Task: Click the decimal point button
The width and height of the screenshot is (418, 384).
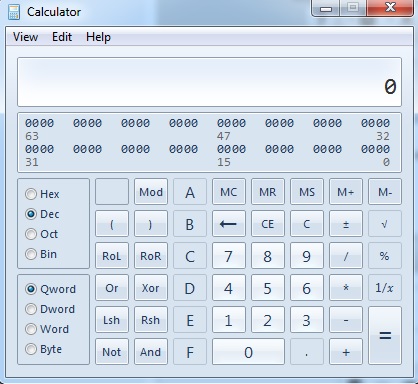Action: pos(307,352)
